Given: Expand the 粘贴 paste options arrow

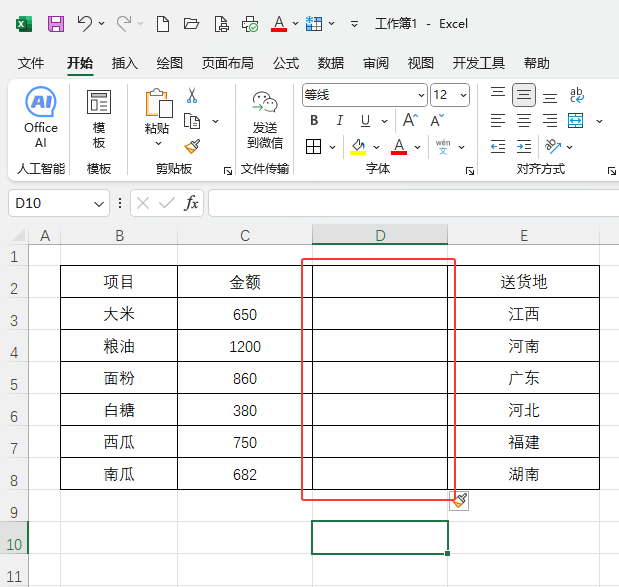Looking at the screenshot, I should pos(158,143).
